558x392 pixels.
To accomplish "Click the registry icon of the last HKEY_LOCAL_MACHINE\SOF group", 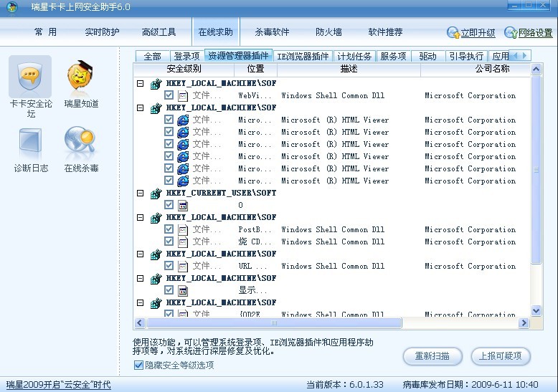I will coord(156,303).
